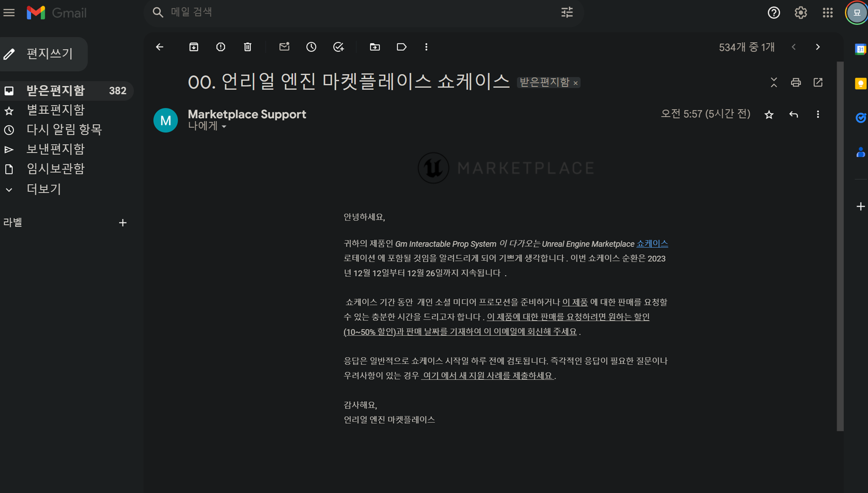The width and height of the screenshot is (868, 493).
Task: Click 편지쓰기 compose button
Action: click(x=43, y=54)
